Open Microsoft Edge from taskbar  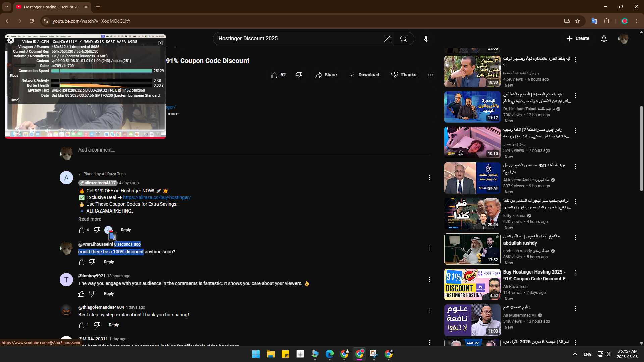pyautogui.click(x=330, y=354)
